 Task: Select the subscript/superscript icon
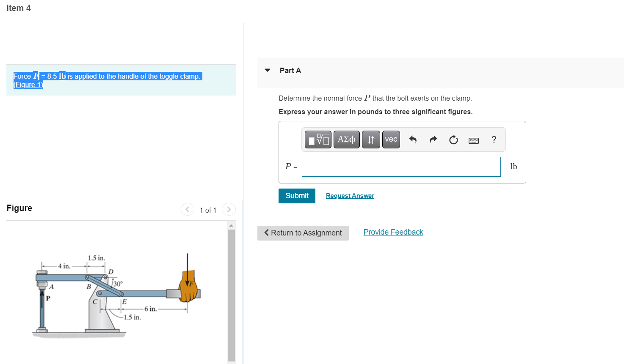370,139
